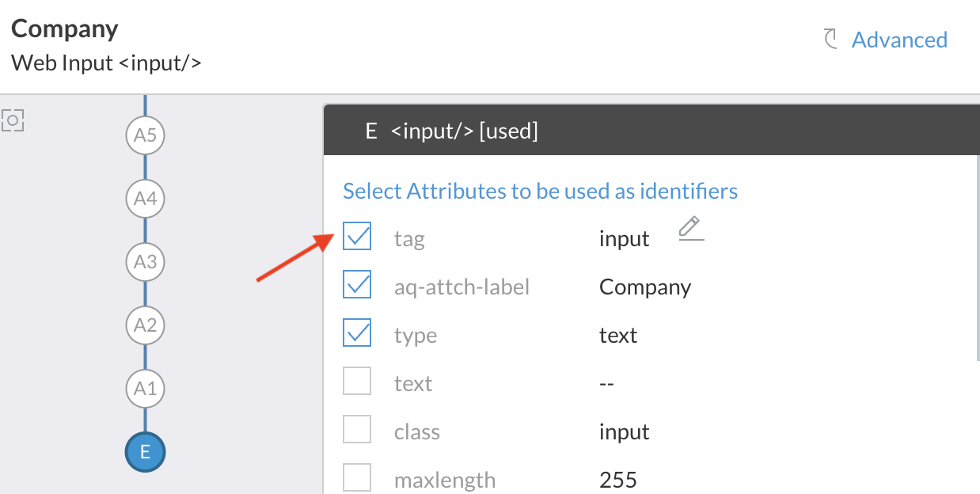Viewport: 980px width, 494px height.
Task: Check the class attribute checkbox
Action: [356, 429]
